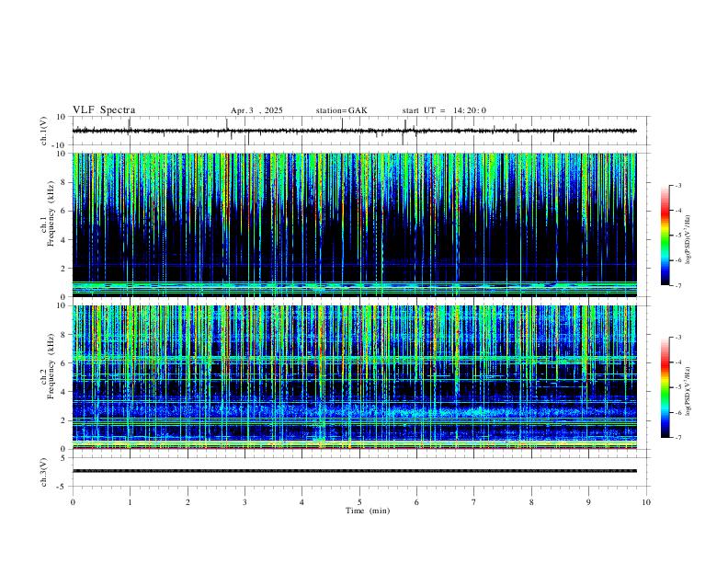Click the 'Time (min)' axis title
Viewport: 728px width, 563px height.
click(x=368, y=511)
